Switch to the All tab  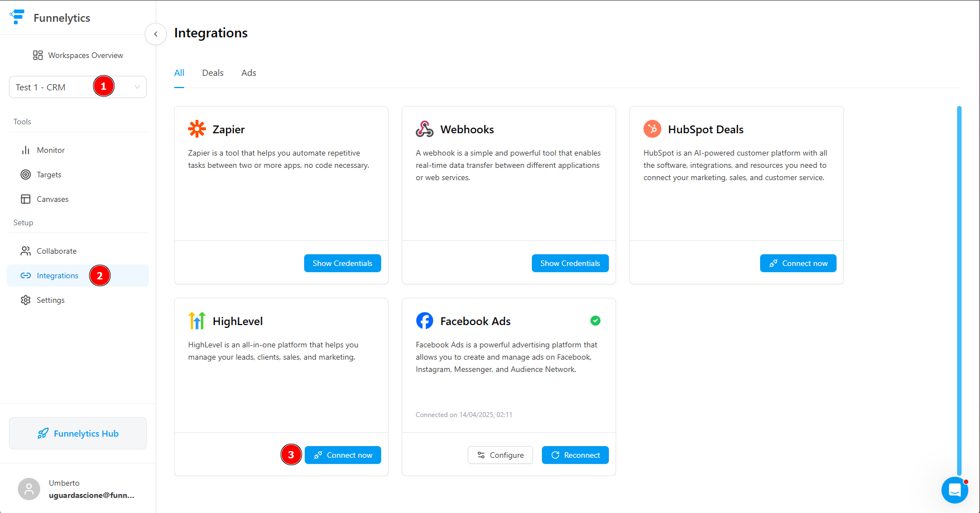pos(179,73)
